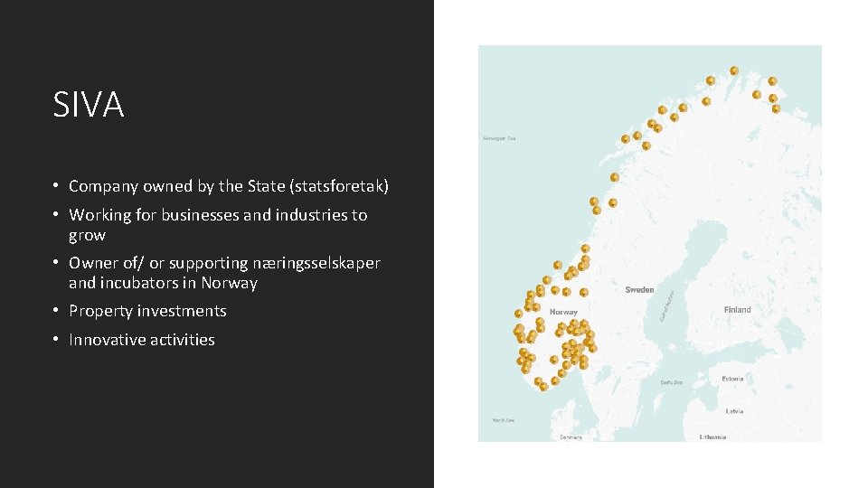Select bullet about næringsselskaper and incubators in Norway
Screen dimensions: 868x488
(225, 273)
